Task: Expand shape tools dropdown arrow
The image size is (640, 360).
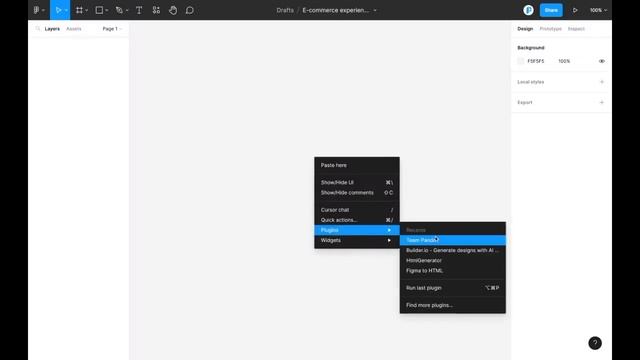Action: tap(107, 10)
